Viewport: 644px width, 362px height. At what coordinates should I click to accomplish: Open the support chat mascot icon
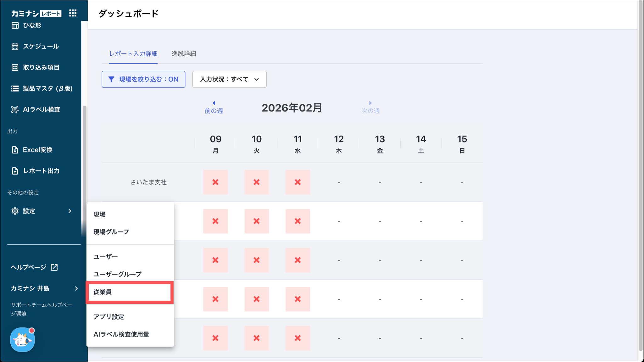[22, 340]
